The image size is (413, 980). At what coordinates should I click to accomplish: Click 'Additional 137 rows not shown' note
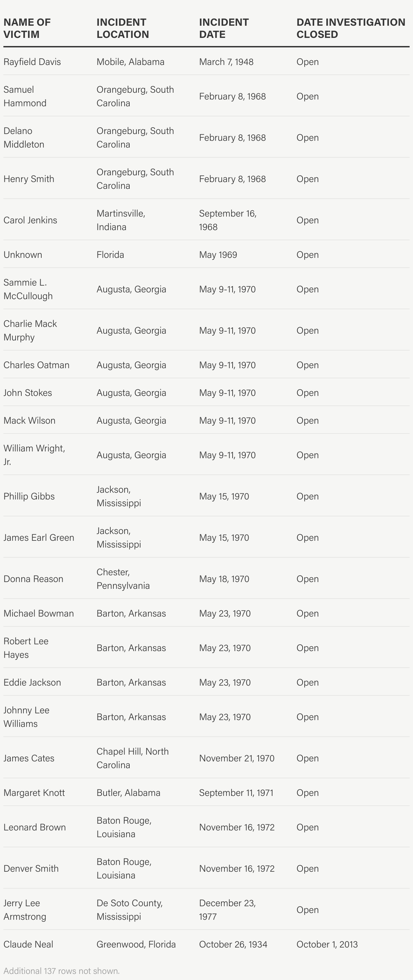pyautogui.click(x=62, y=971)
